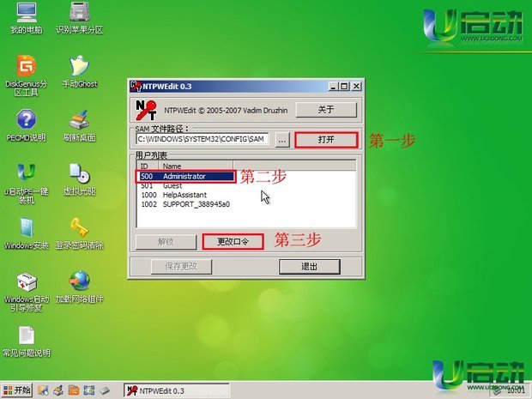The image size is (532, 399).
Task: Click the 刷新桌面 desktop icon
Action: pos(80,125)
